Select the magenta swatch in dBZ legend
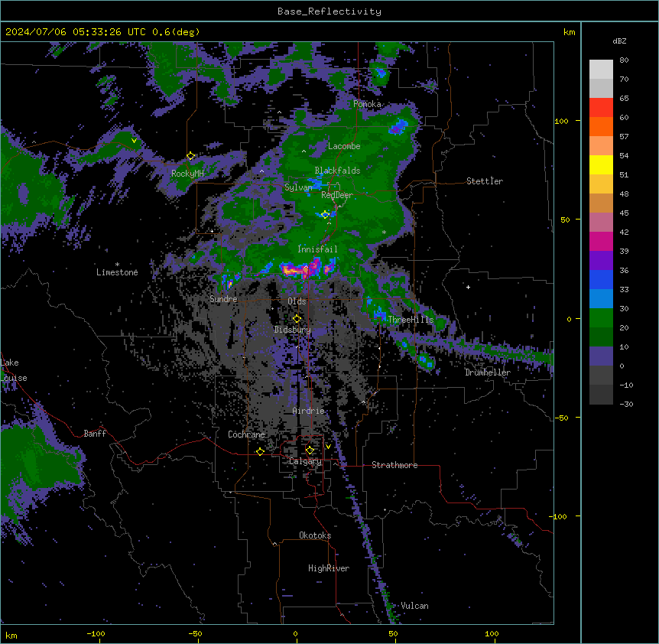Viewport: 659px width, 644px height. [601, 241]
